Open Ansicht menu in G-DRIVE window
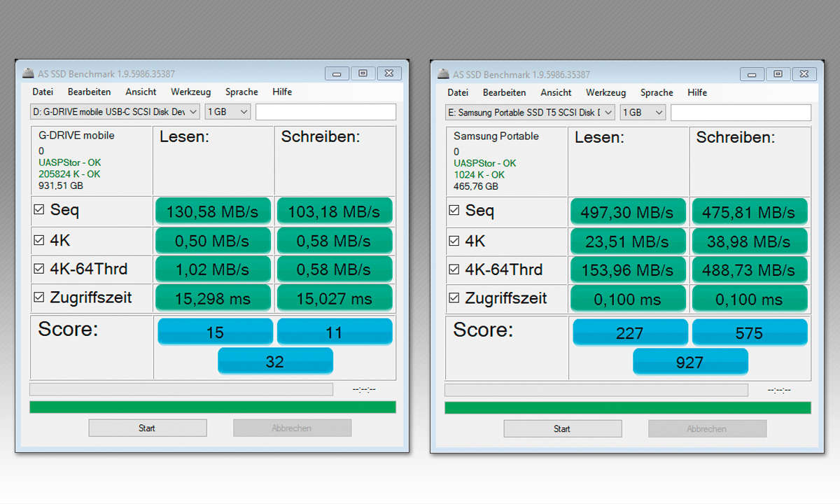840x504 pixels. [x=141, y=92]
